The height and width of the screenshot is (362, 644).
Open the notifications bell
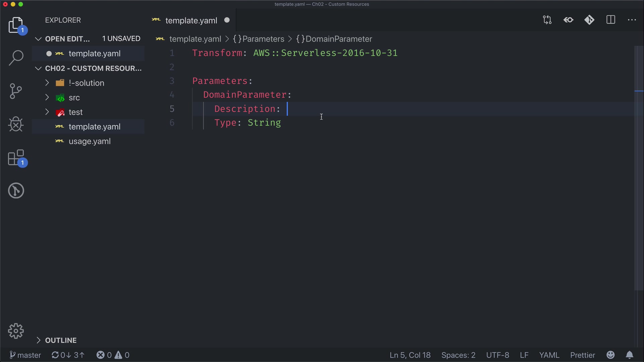(x=630, y=355)
